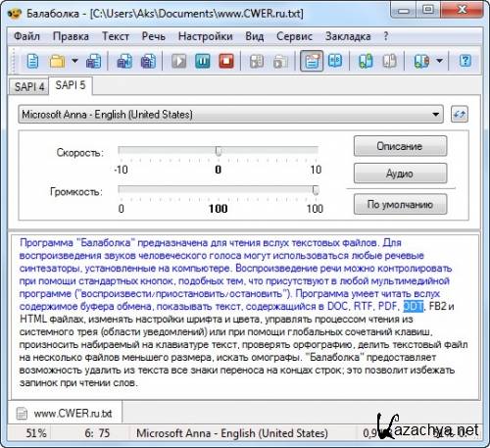490x448 pixels.
Task: Select the SAPI 5 tab
Action: pos(71,85)
